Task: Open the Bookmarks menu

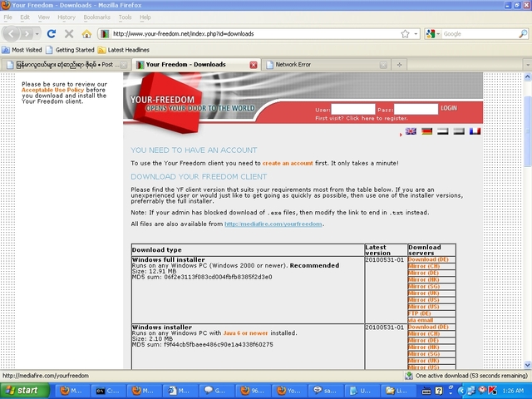Action: pos(96,17)
